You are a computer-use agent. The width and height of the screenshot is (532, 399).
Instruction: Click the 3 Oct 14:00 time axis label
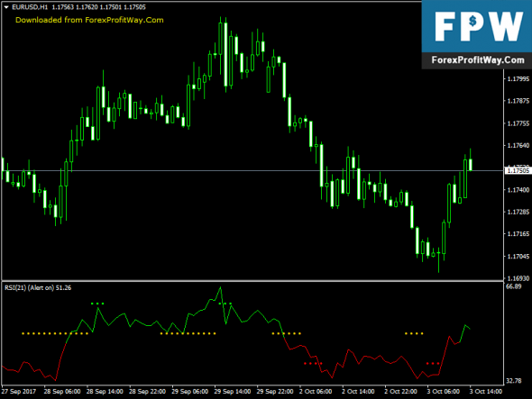point(486,392)
